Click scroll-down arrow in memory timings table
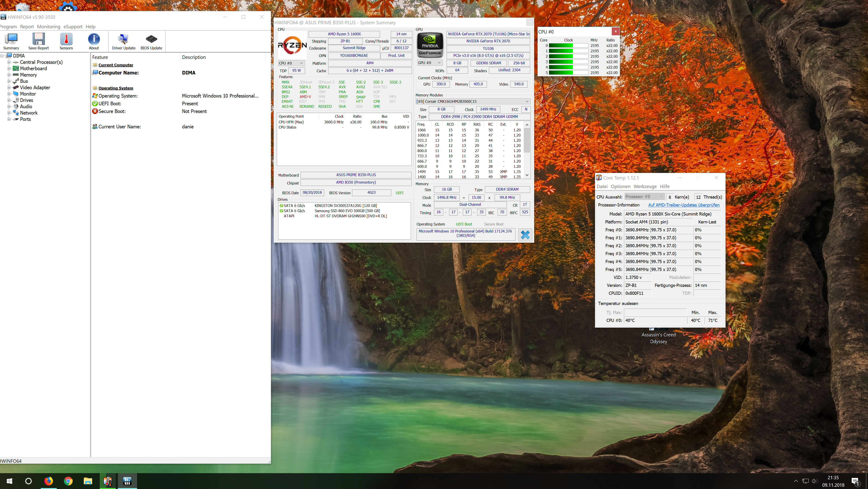Image resolution: width=868 pixels, height=489 pixels. click(527, 175)
